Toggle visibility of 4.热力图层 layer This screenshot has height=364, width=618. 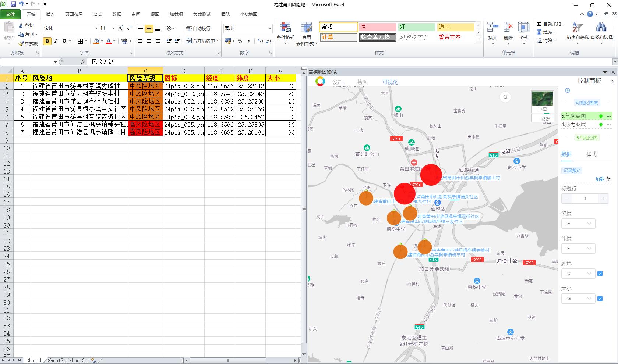click(601, 125)
